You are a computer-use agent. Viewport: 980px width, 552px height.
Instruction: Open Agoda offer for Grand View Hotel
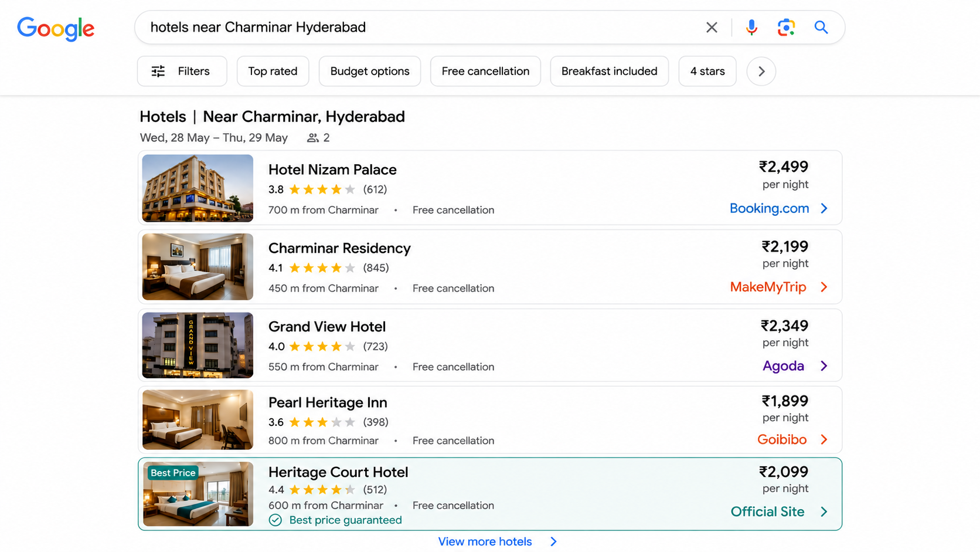click(783, 366)
